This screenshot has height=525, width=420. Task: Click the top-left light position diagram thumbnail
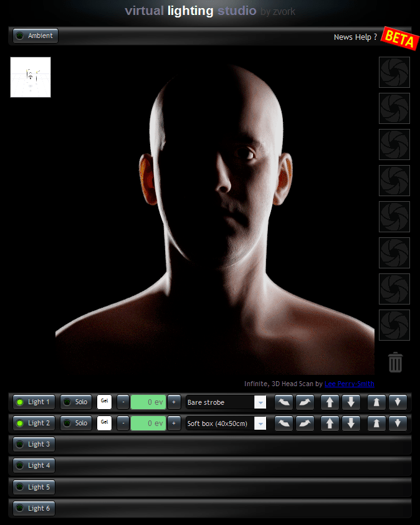tap(31, 77)
